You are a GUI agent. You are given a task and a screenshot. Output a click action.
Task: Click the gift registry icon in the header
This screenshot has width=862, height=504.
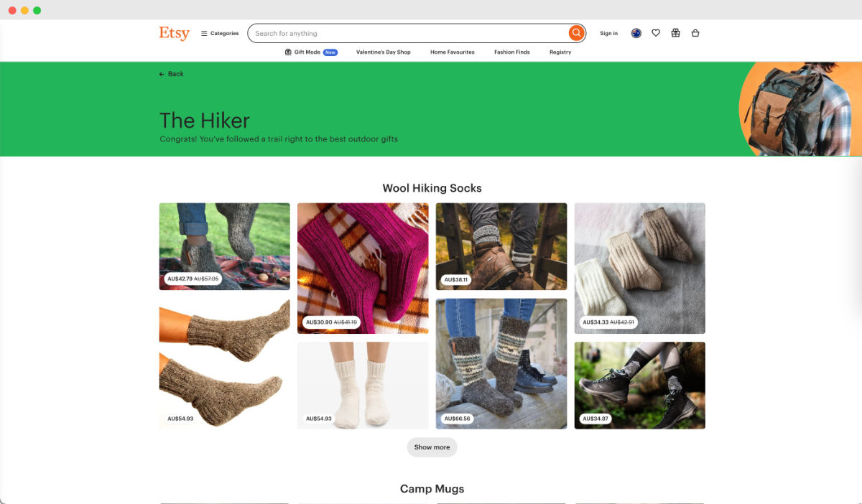[x=675, y=32]
